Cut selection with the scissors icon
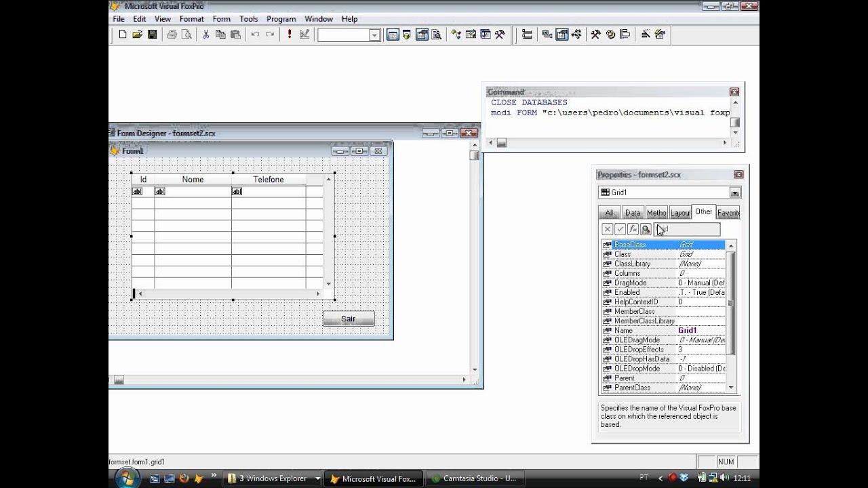This screenshot has width=868, height=488. click(205, 35)
